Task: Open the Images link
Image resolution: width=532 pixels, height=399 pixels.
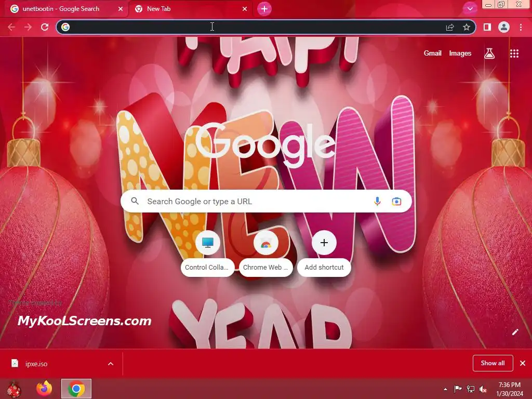Action: point(460,54)
